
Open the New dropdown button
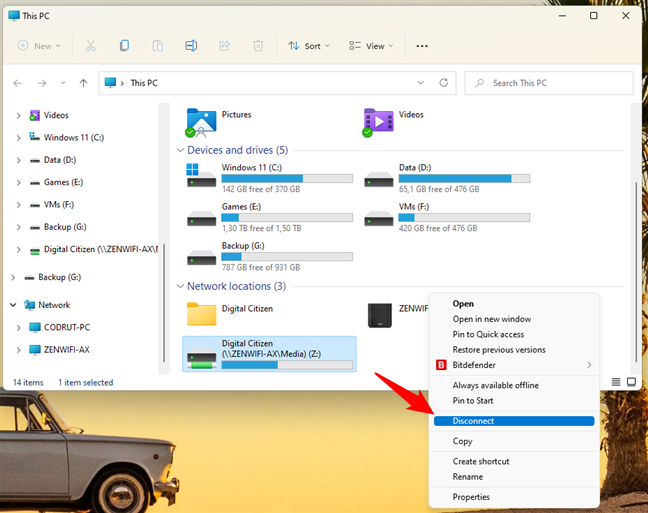pos(39,46)
